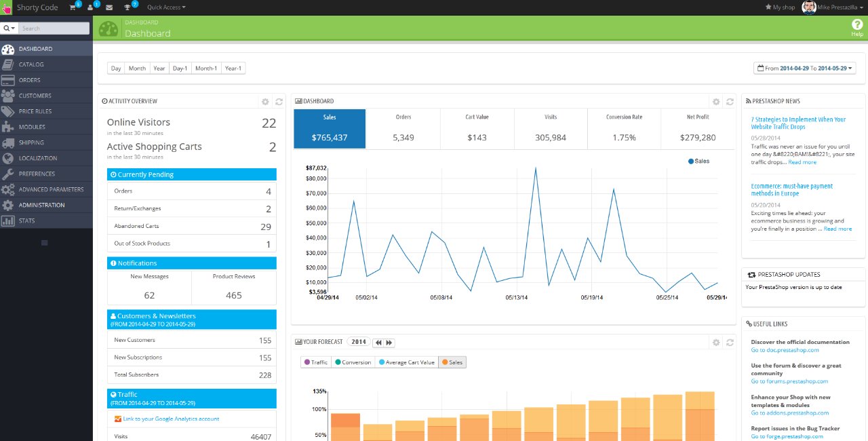868x441 pixels.
Task: Click the shopping cart orders icon in top bar
Action: pyautogui.click(x=73, y=7)
